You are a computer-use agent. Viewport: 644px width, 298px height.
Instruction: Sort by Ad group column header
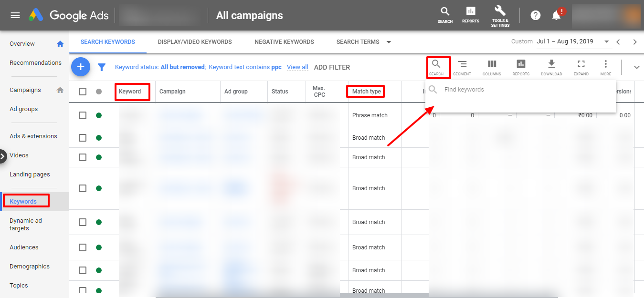[x=236, y=92]
